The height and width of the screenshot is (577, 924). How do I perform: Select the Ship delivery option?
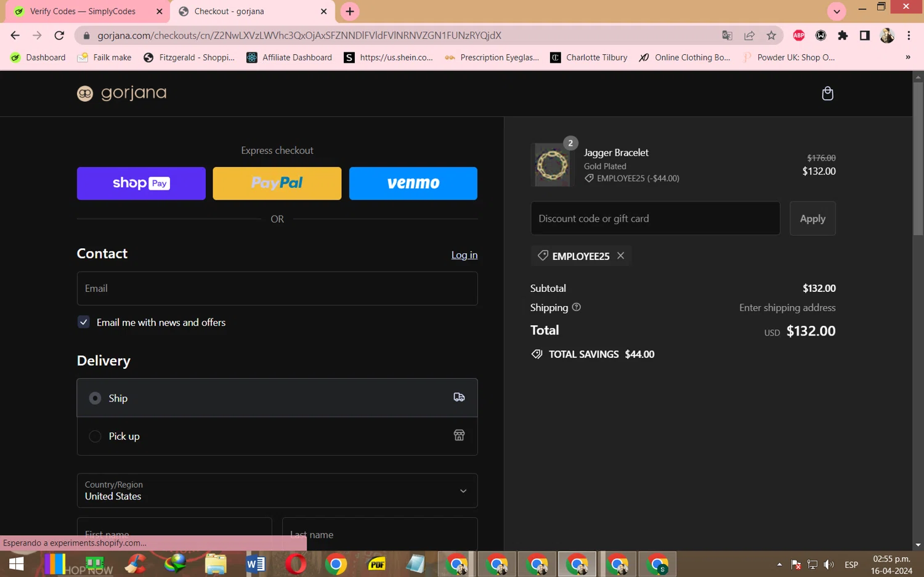click(x=277, y=398)
